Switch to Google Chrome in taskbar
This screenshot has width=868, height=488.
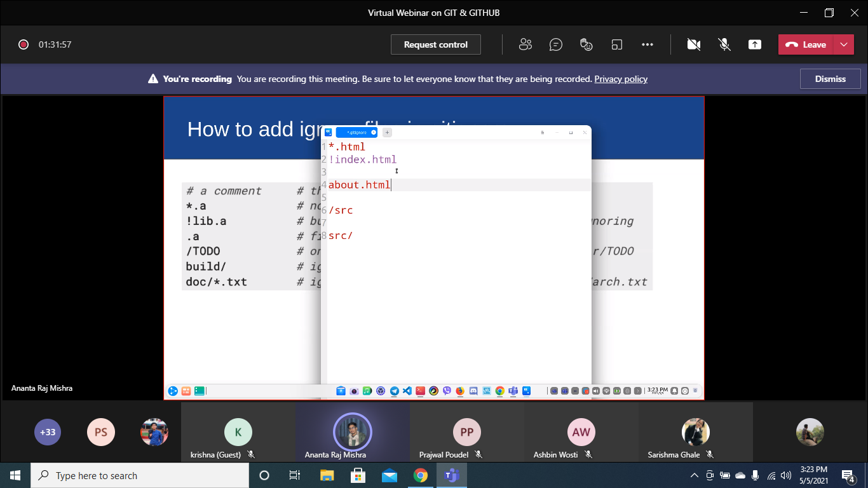tap(420, 475)
